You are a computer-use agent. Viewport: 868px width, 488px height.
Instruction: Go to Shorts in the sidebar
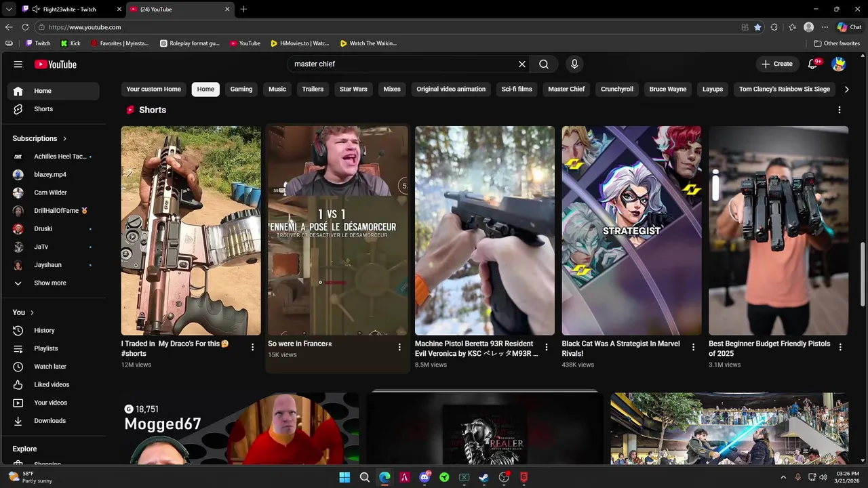click(x=54, y=109)
